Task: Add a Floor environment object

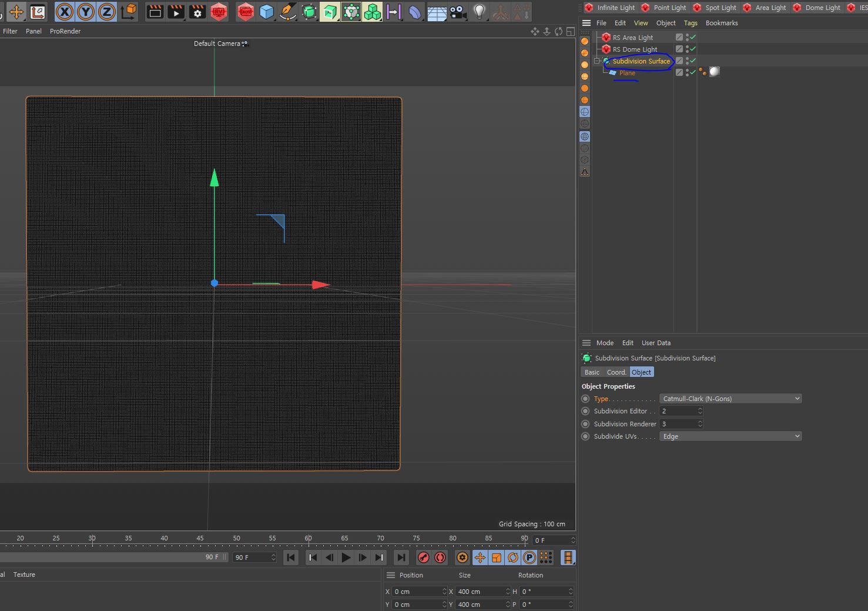Action: [437, 12]
